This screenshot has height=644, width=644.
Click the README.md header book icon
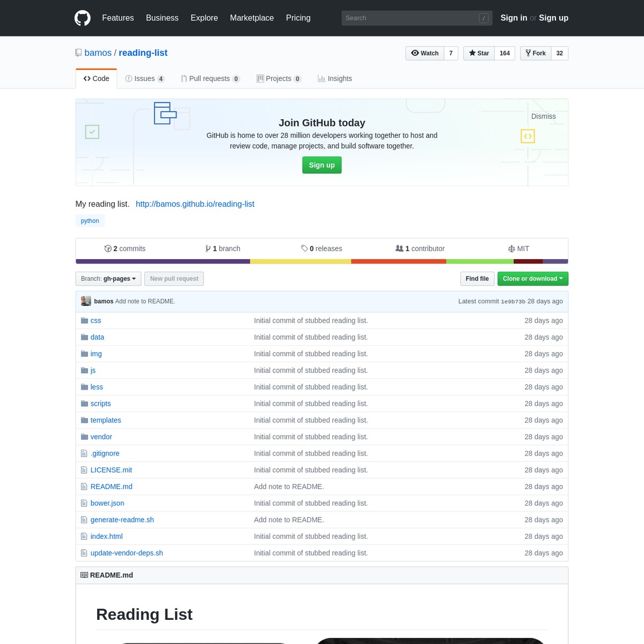coord(84,575)
